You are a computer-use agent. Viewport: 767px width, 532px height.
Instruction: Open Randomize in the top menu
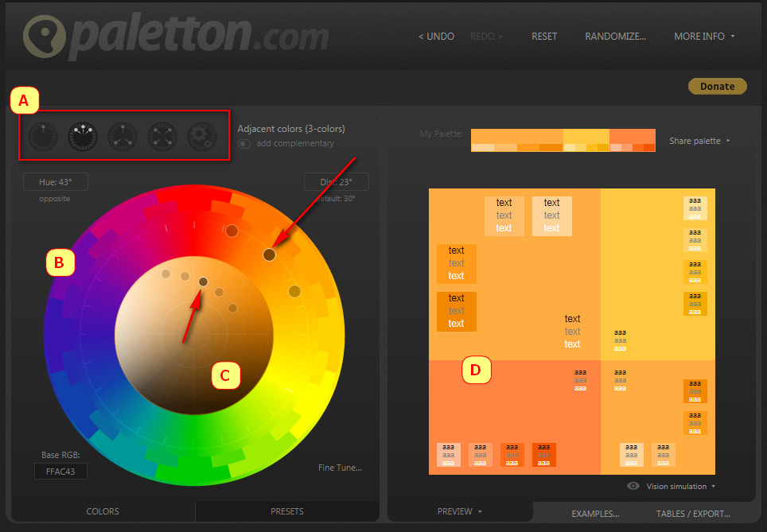[x=615, y=37]
